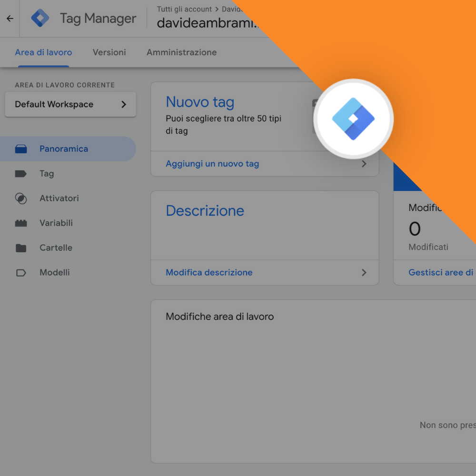Click the Nuovo tag card heading
The image size is (476, 476).
point(200,102)
